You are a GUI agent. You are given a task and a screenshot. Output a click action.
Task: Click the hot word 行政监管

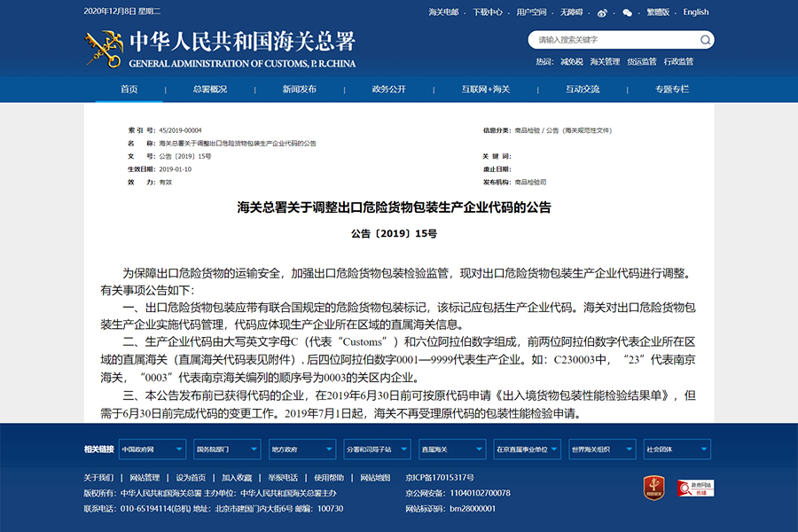click(678, 61)
